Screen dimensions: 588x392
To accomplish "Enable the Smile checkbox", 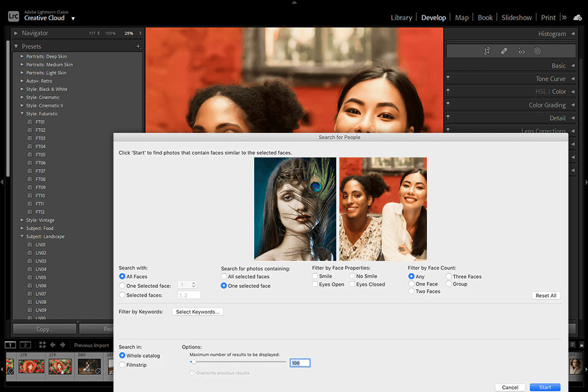I will point(315,276).
